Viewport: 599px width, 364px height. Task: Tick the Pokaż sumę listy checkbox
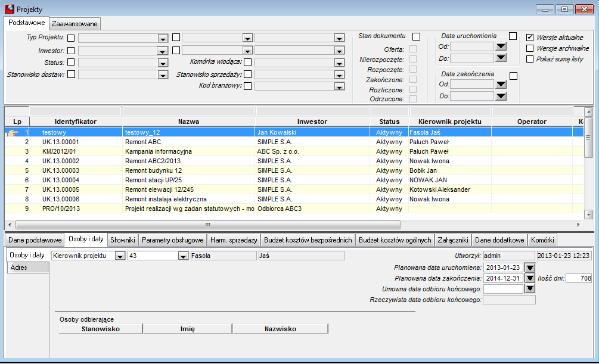click(x=530, y=59)
